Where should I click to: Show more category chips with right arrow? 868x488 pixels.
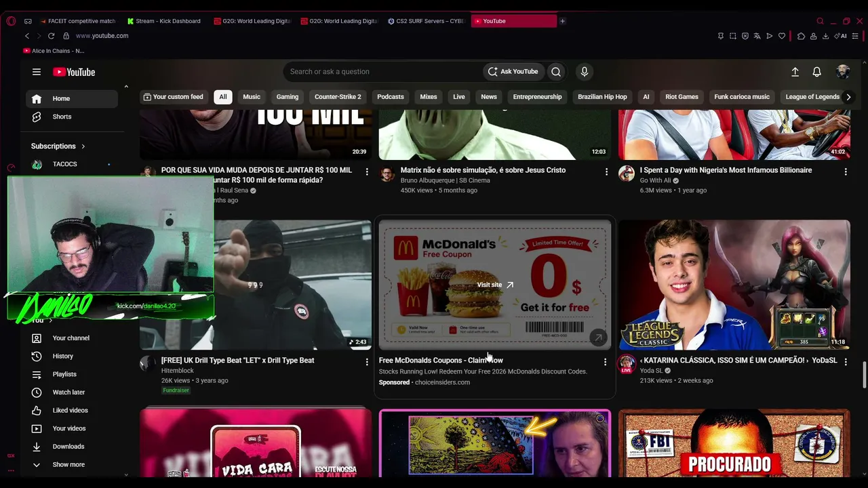click(848, 97)
